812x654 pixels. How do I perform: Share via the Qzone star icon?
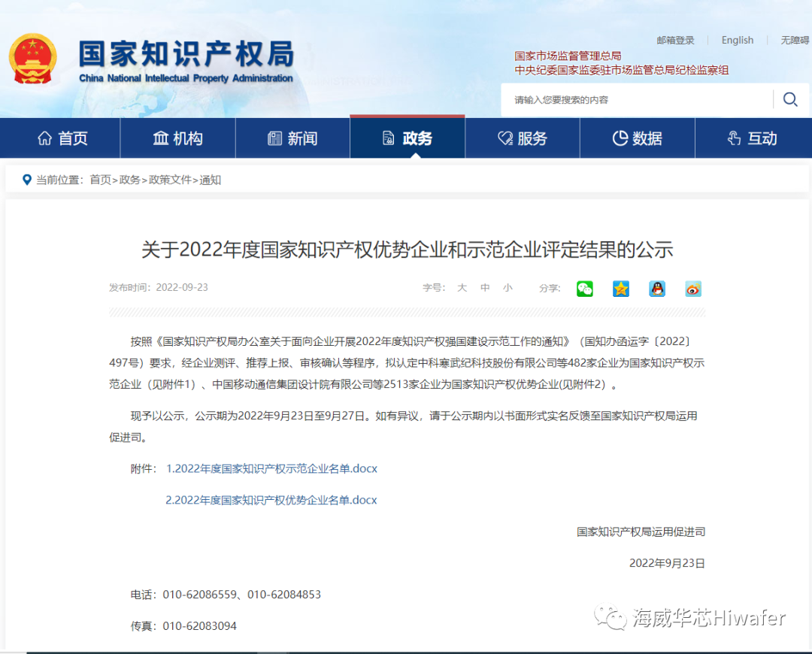coord(620,289)
